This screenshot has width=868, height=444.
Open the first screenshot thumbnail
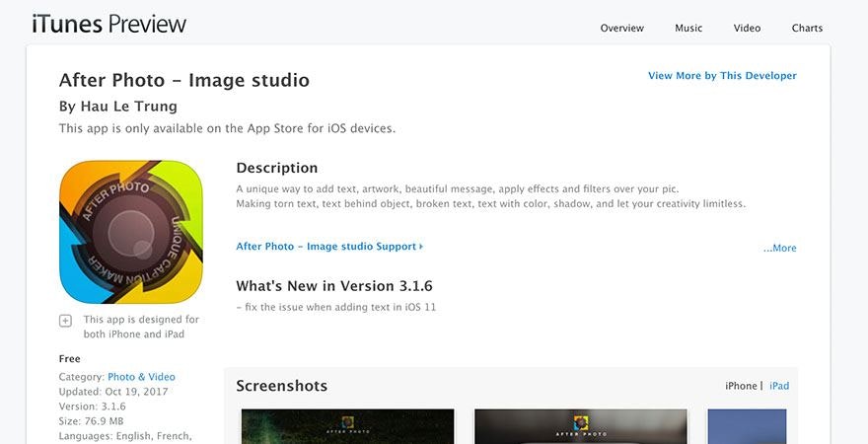click(x=345, y=426)
